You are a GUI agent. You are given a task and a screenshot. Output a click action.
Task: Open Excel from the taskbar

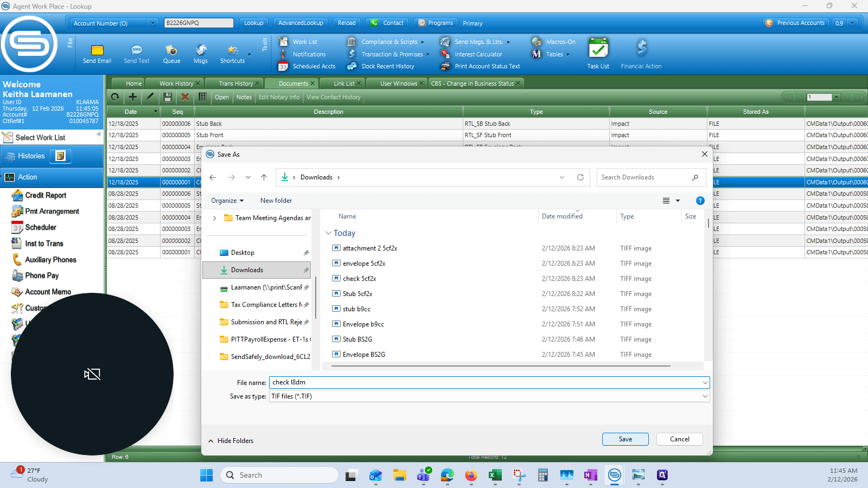(495, 476)
